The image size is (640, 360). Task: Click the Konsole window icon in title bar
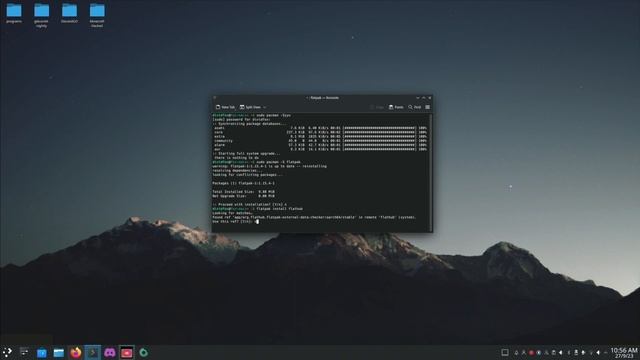click(215, 98)
